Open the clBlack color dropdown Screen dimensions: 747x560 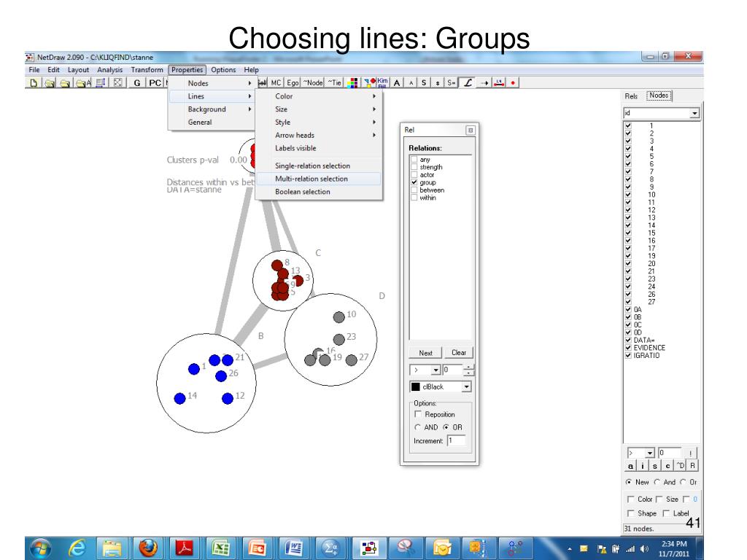466,386
